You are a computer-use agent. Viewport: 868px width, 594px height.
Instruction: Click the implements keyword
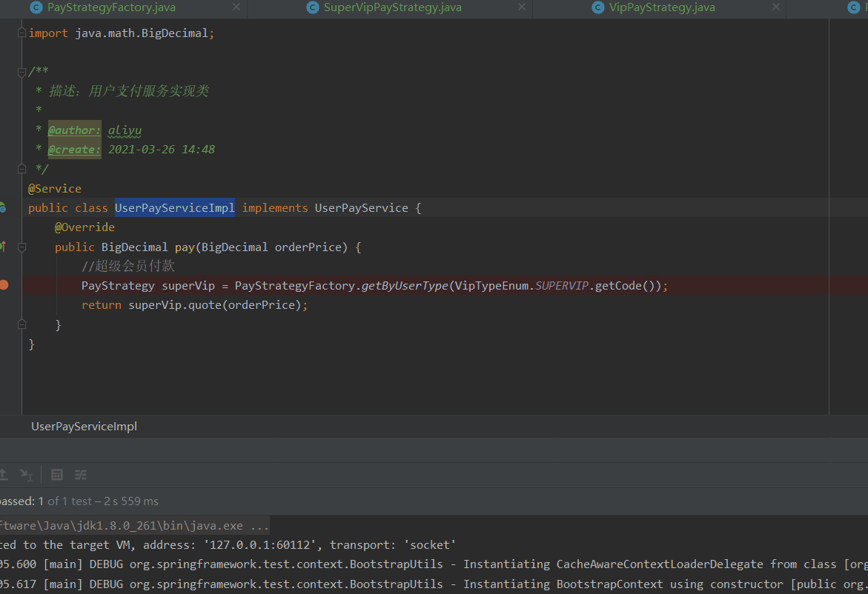[x=274, y=208]
